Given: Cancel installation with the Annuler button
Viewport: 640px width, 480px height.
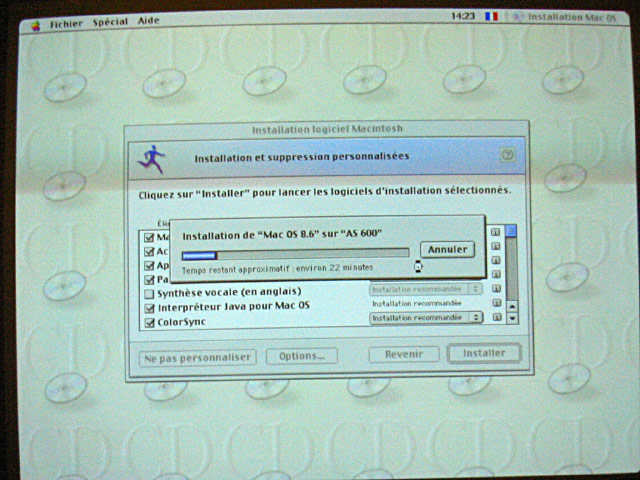Looking at the screenshot, I should [447, 249].
